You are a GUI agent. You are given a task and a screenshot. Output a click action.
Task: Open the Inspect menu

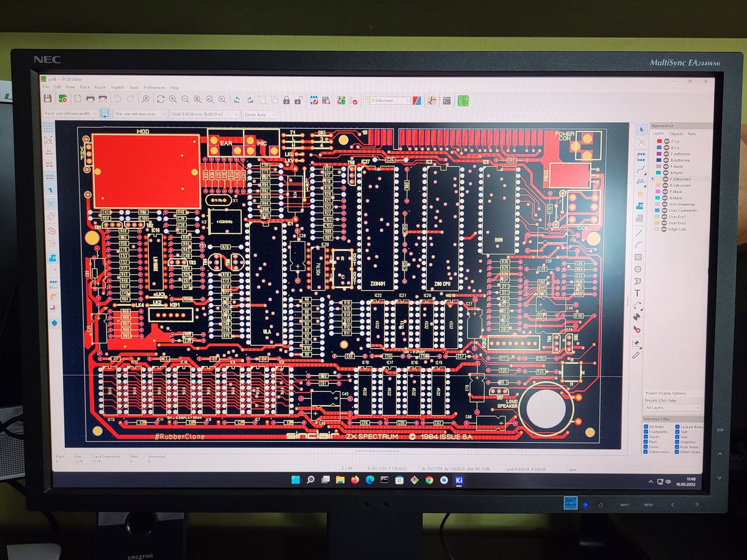[x=117, y=88]
